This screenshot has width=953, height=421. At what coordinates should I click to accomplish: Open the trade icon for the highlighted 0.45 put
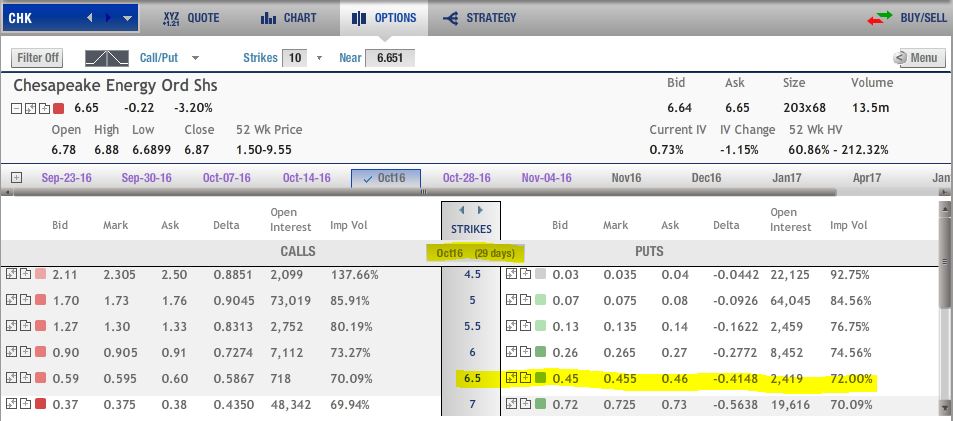pos(511,378)
